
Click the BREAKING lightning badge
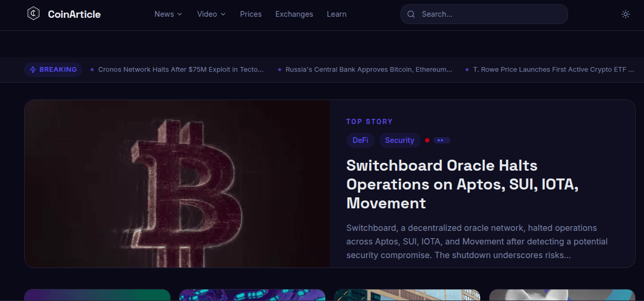53,70
